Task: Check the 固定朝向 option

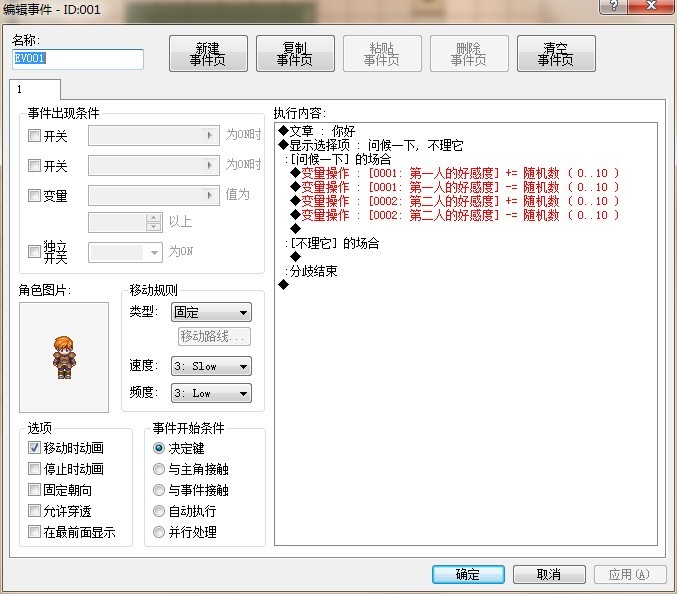Action: 34,490
